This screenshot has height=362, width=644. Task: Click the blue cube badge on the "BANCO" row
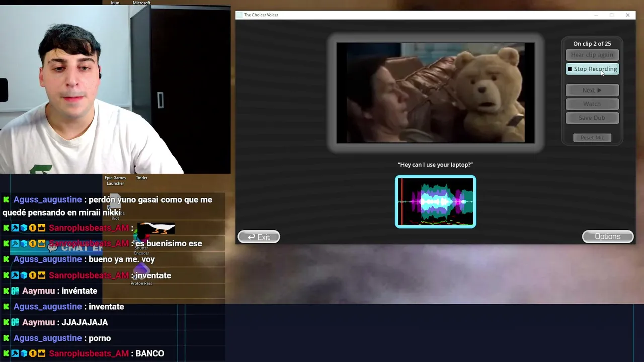[24, 354]
